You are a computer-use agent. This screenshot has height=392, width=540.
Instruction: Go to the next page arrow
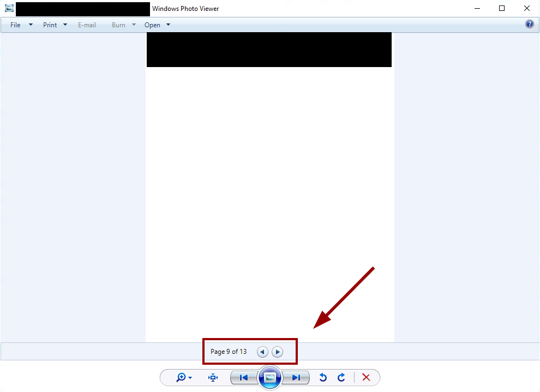tap(277, 352)
